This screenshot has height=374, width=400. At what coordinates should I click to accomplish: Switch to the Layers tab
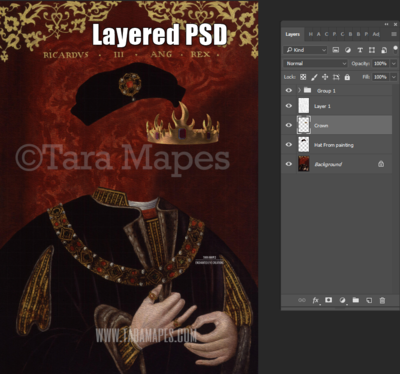[x=292, y=34]
